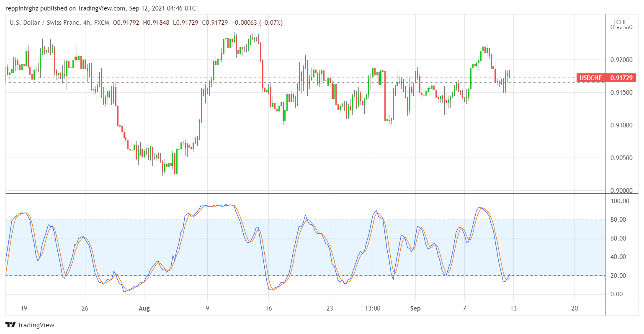Click the 0.90500 price axis label
Image resolution: width=644 pixels, height=334 pixels.
coord(621,158)
